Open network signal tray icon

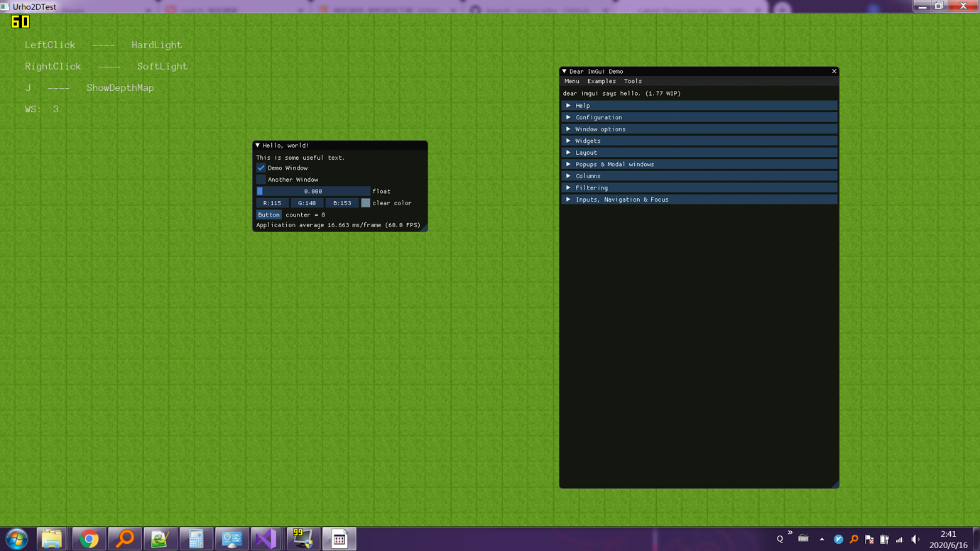(x=900, y=540)
